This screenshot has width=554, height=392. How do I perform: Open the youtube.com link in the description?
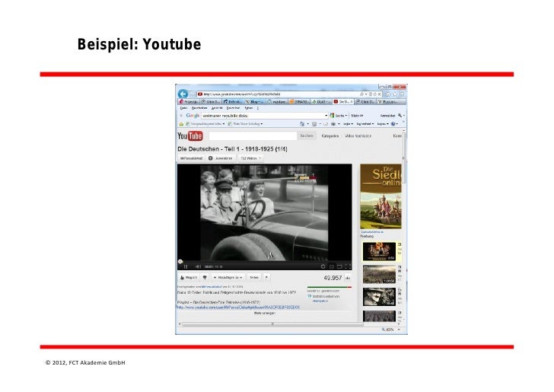[x=238, y=308]
